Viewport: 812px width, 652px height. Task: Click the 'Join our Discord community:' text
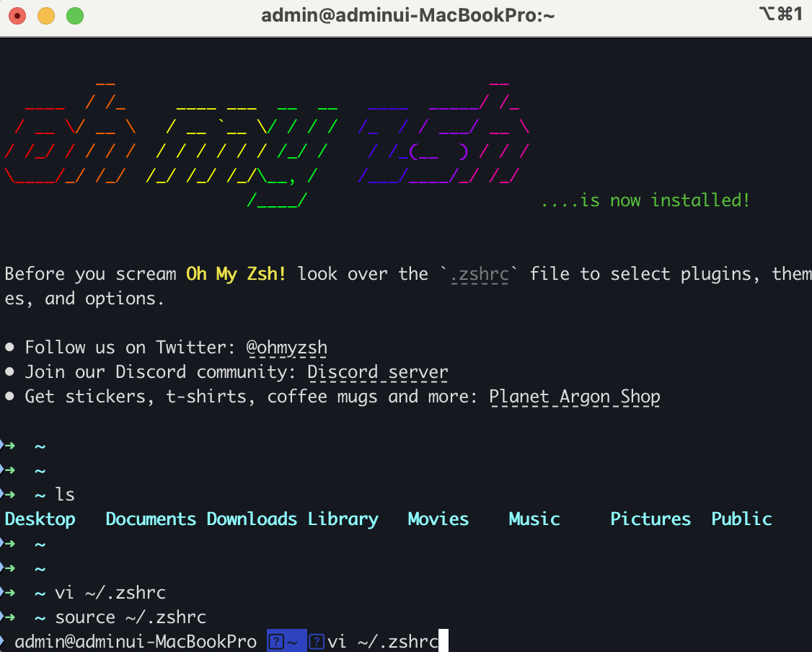[x=161, y=372]
